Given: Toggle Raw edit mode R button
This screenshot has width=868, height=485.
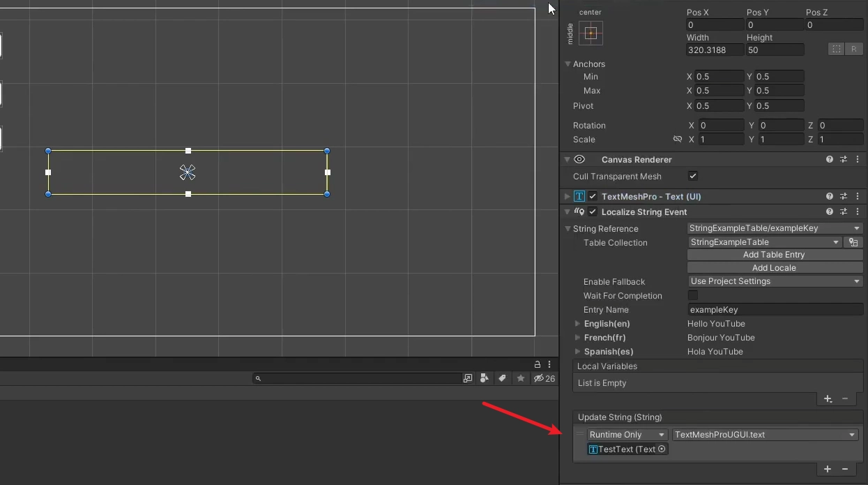Looking at the screenshot, I should (854, 49).
